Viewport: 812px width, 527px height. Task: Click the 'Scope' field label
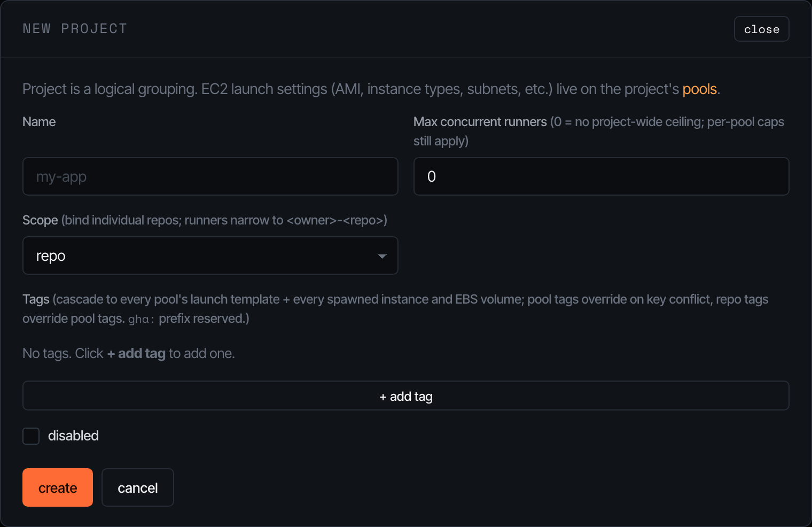(x=40, y=220)
